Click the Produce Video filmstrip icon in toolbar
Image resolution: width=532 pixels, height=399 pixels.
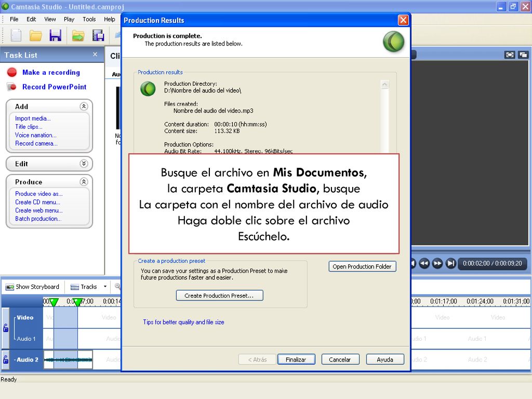(x=98, y=35)
